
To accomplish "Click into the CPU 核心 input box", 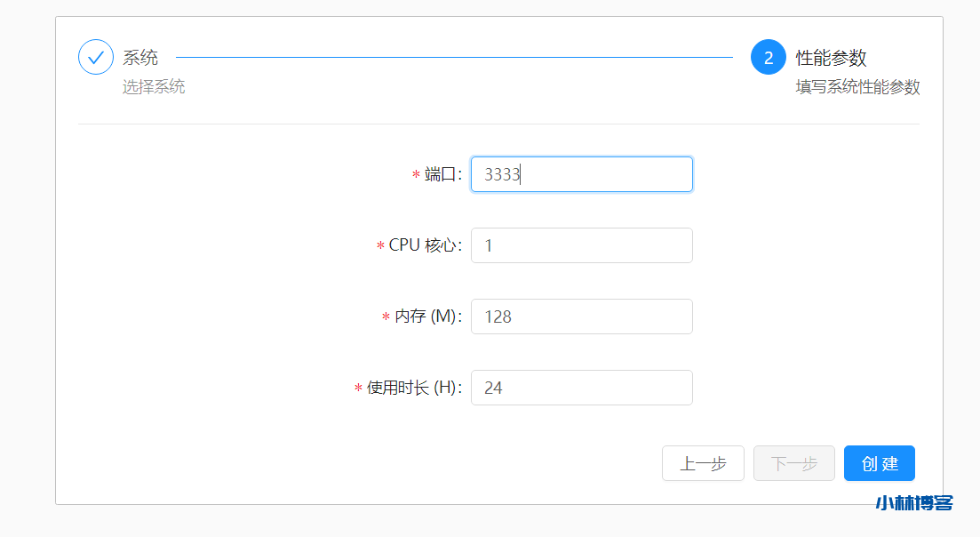I will tap(581, 245).
